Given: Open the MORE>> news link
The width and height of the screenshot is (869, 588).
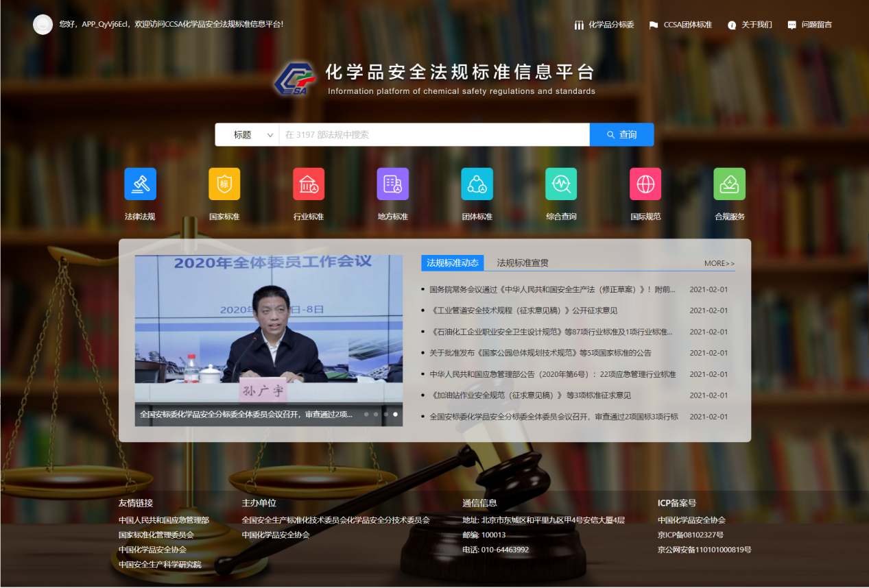Looking at the screenshot, I should [x=719, y=263].
